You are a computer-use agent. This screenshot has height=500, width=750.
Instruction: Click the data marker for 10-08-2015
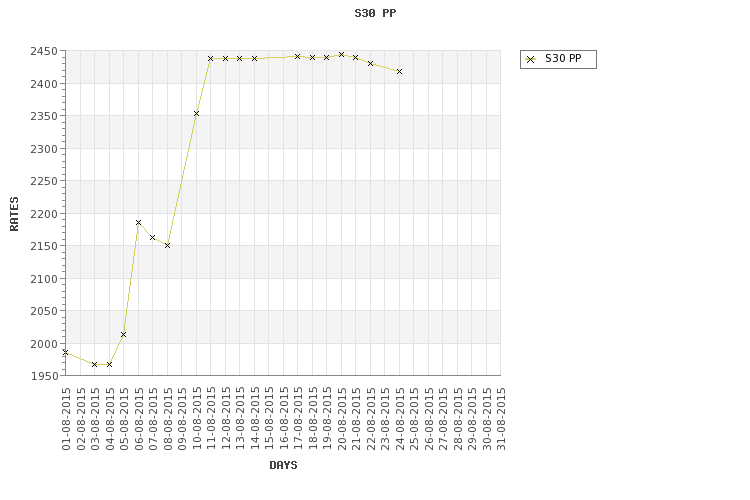196,113
